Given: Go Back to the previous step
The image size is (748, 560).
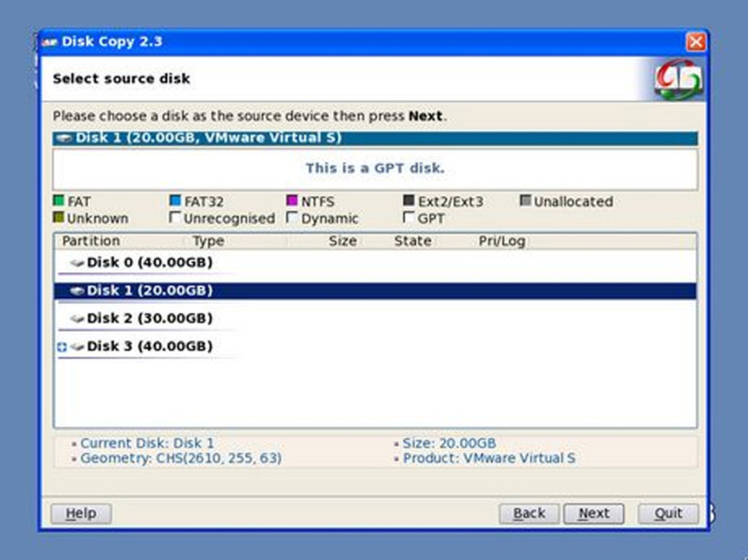Looking at the screenshot, I should pyautogui.click(x=529, y=514).
